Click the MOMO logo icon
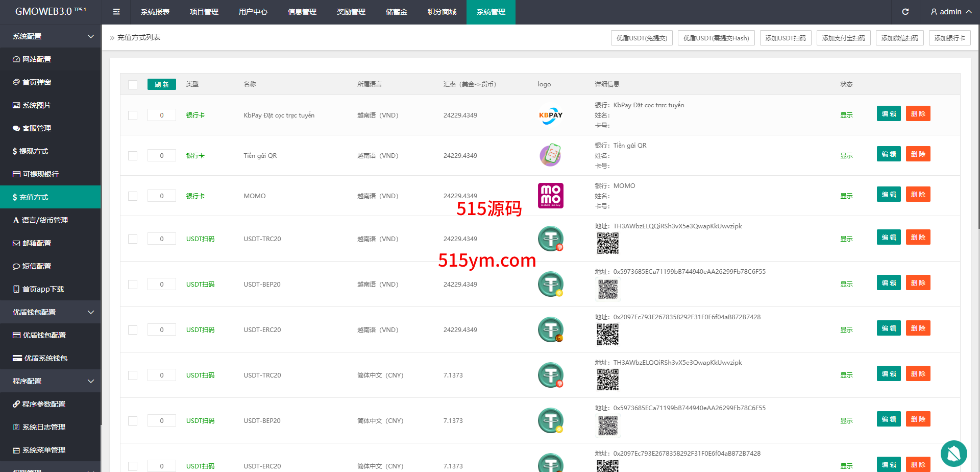 pos(550,196)
